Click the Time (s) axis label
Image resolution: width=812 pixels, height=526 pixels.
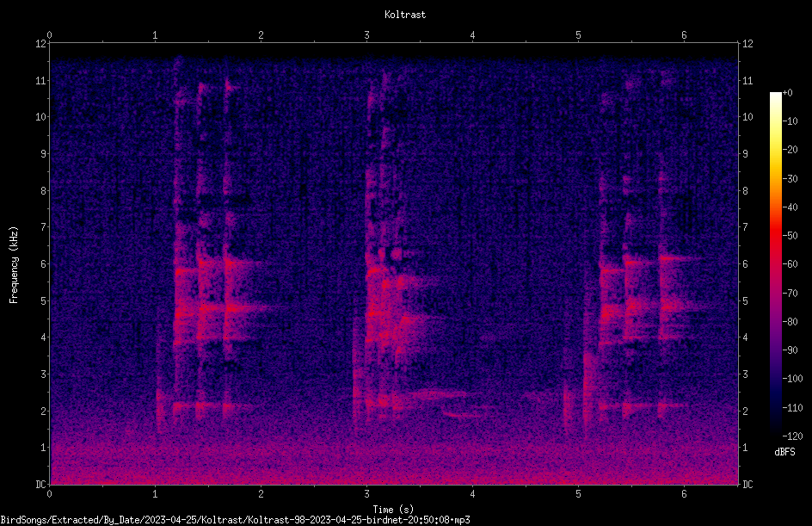click(393, 510)
